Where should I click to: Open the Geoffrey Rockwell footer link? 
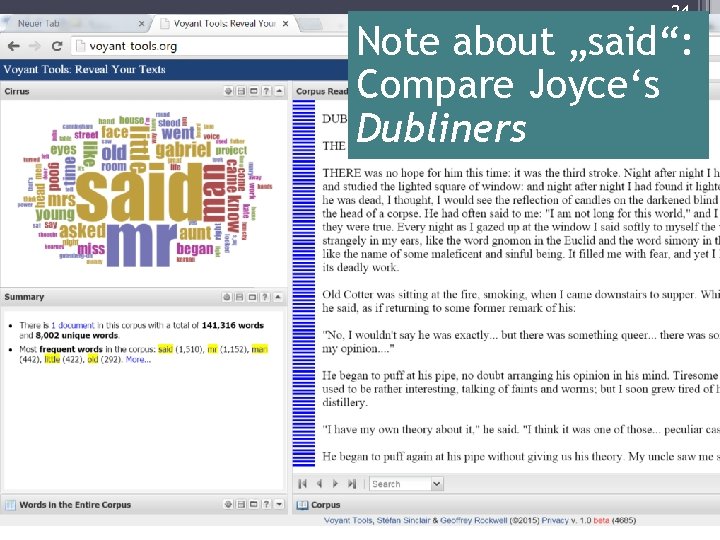click(474, 520)
